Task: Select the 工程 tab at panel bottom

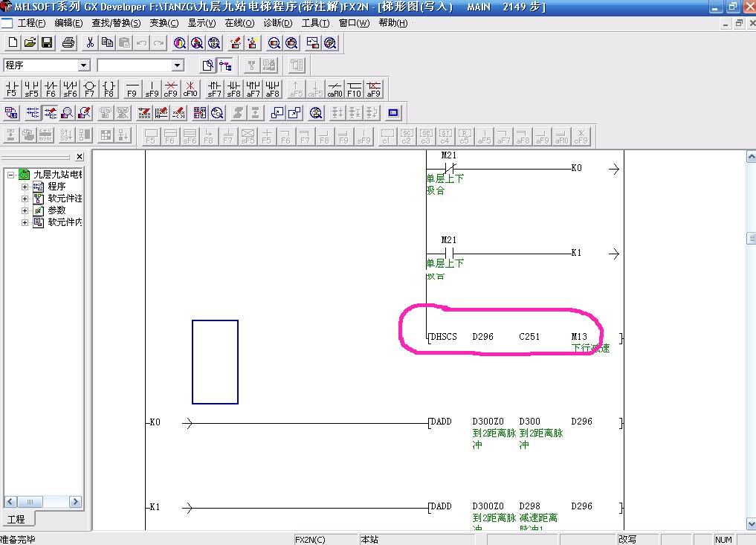Action: [16, 519]
